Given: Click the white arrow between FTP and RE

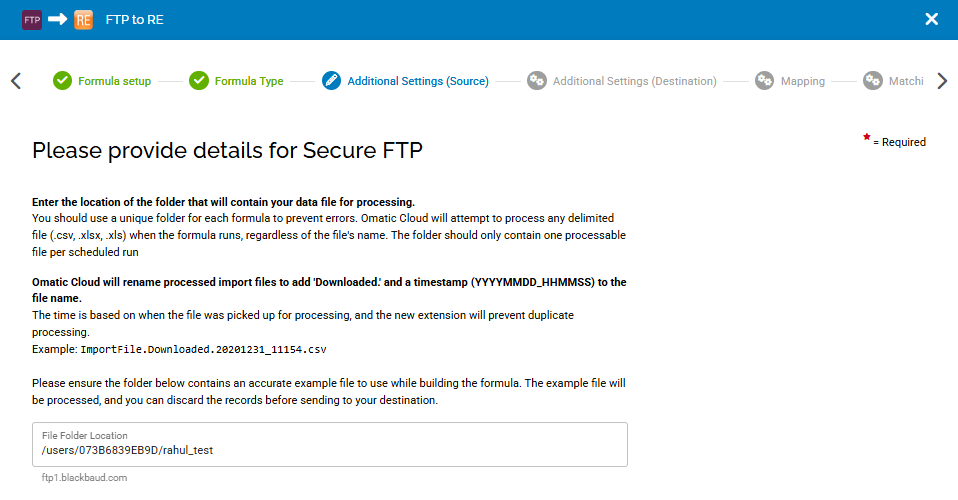Looking at the screenshot, I should coord(57,19).
